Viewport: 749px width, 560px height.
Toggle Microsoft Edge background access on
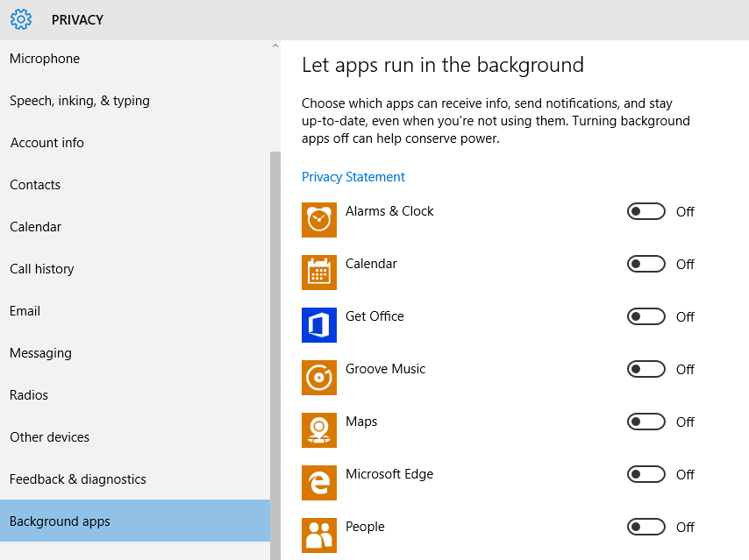tap(646, 474)
